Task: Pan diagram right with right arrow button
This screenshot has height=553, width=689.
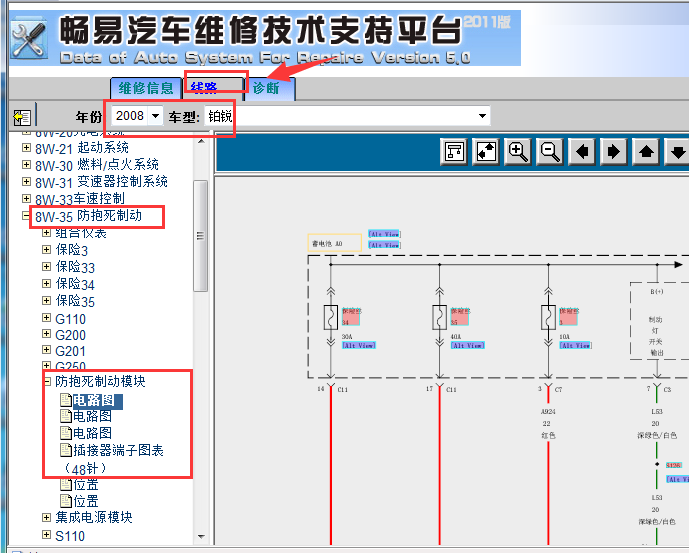Action: pos(614,152)
